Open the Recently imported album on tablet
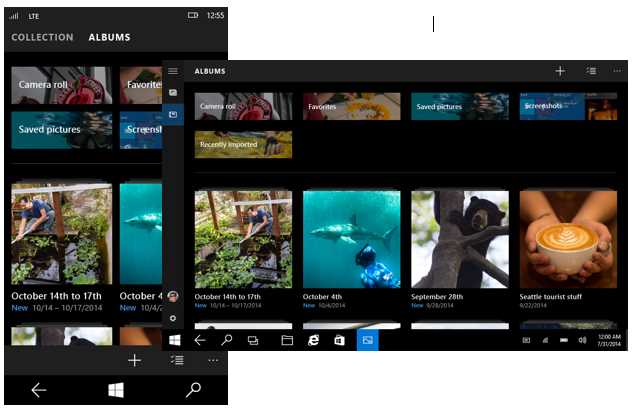The width and height of the screenshot is (634, 408). tap(243, 144)
